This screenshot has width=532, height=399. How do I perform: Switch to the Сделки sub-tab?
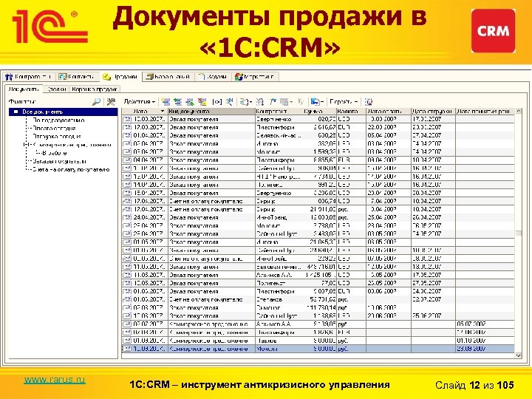(x=57, y=89)
